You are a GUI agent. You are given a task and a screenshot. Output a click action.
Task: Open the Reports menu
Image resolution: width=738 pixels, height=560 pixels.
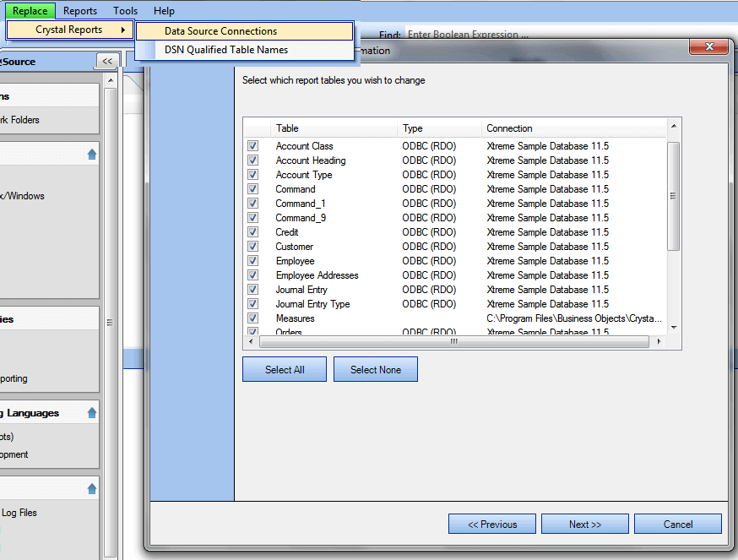(x=80, y=11)
